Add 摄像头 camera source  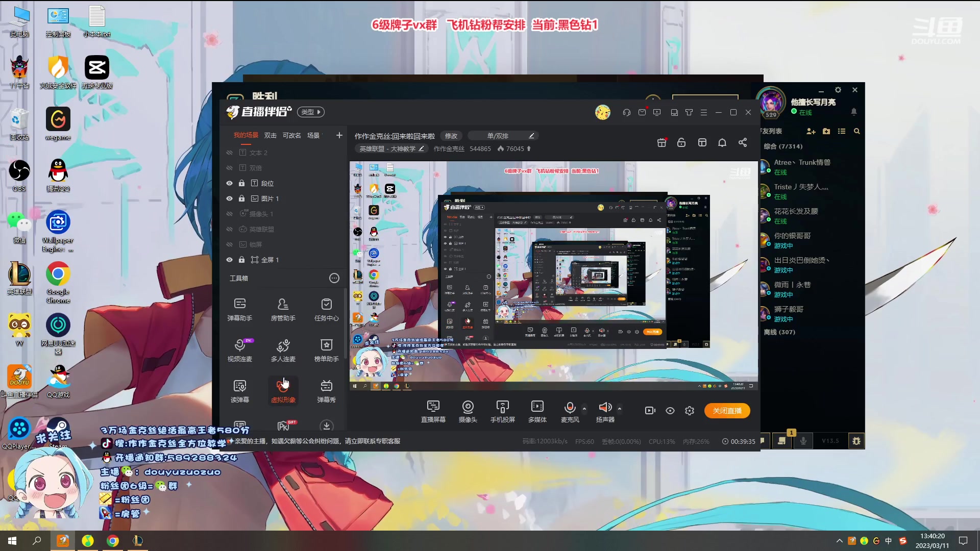tap(468, 411)
